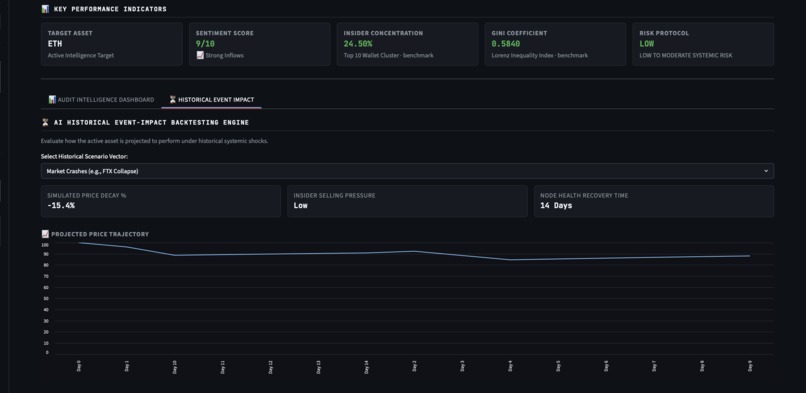
Task: Click the Day 6 x-axis label
Action: [606, 367]
